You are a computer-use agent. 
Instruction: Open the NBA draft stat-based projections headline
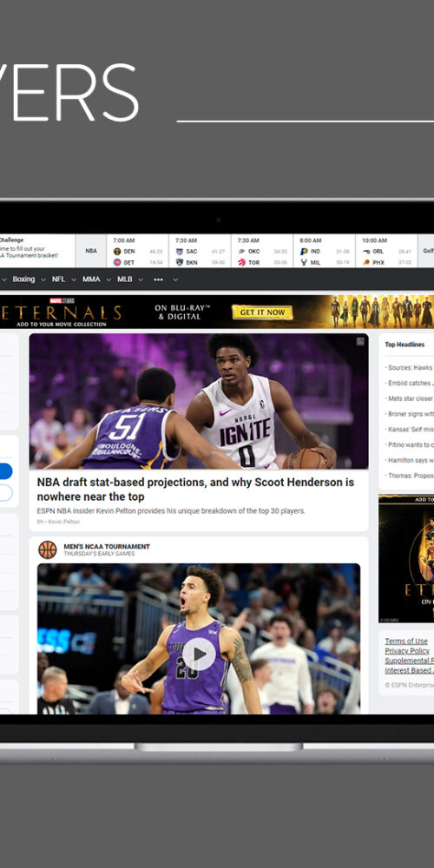point(195,490)
